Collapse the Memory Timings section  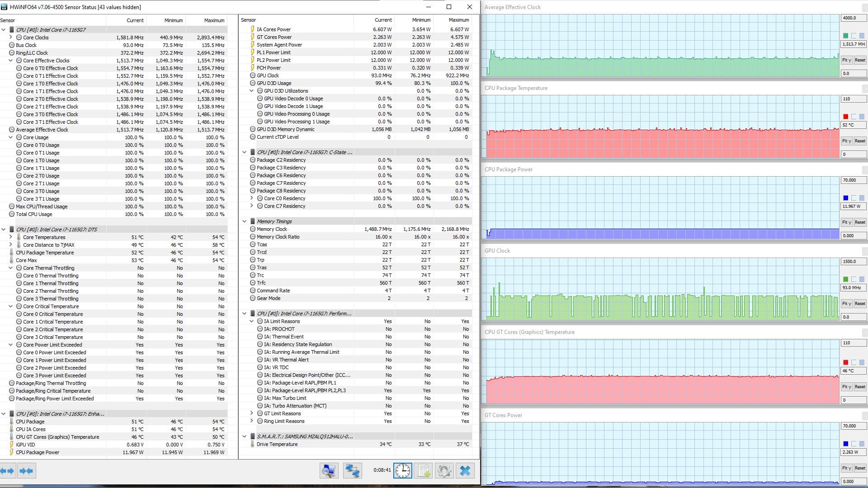pyautogui.click(x=245, y=221)
